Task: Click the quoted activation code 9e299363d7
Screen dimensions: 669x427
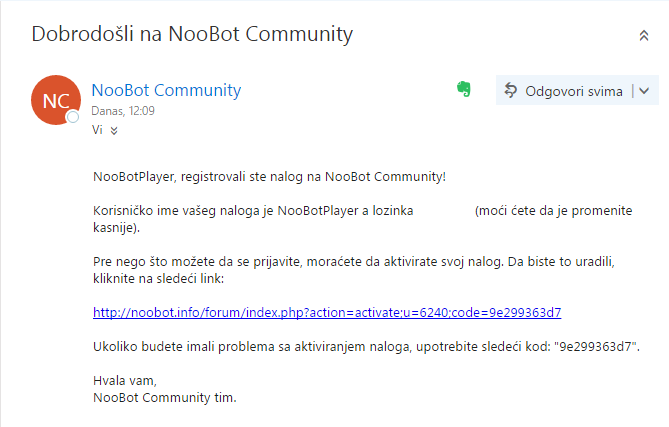Action: click(595, 346)
